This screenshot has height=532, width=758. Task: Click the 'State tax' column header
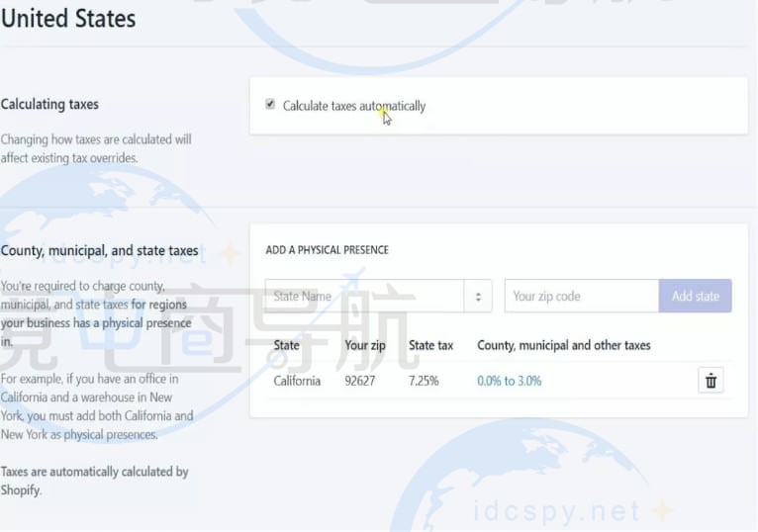[430, 345]
